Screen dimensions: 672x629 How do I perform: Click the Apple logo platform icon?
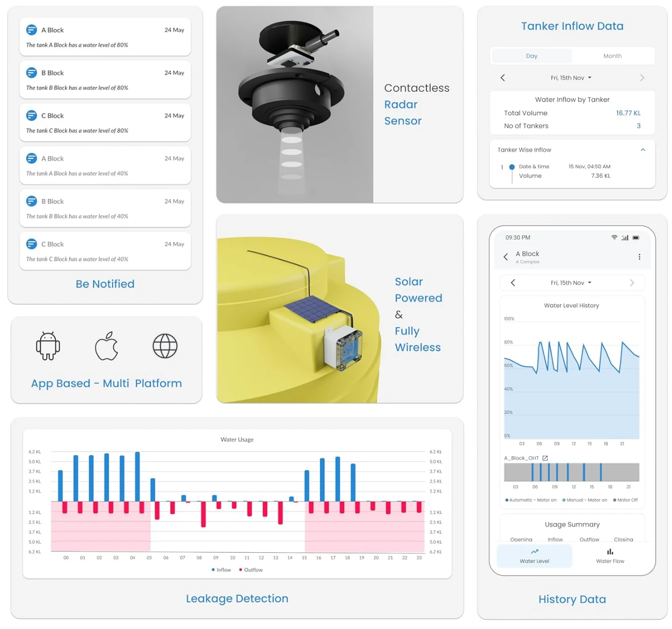(x=107, y=346)
